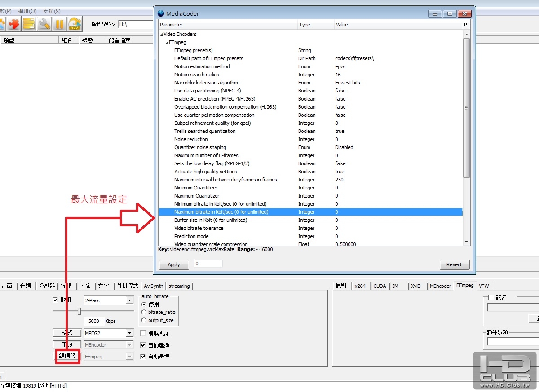This screenshot has width=539, height=392.
Task: Select the Video bitrate tolerance row
Action: (310, 228)
